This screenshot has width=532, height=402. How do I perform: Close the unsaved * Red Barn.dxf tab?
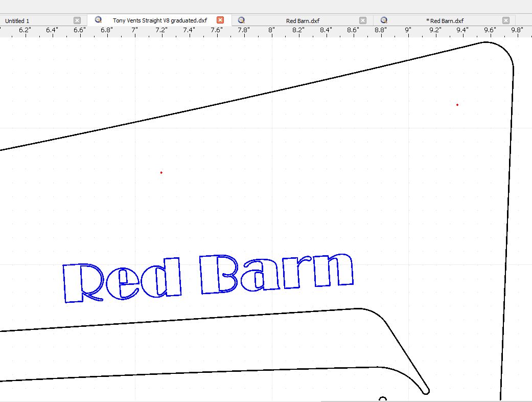(x=505, y=20)
